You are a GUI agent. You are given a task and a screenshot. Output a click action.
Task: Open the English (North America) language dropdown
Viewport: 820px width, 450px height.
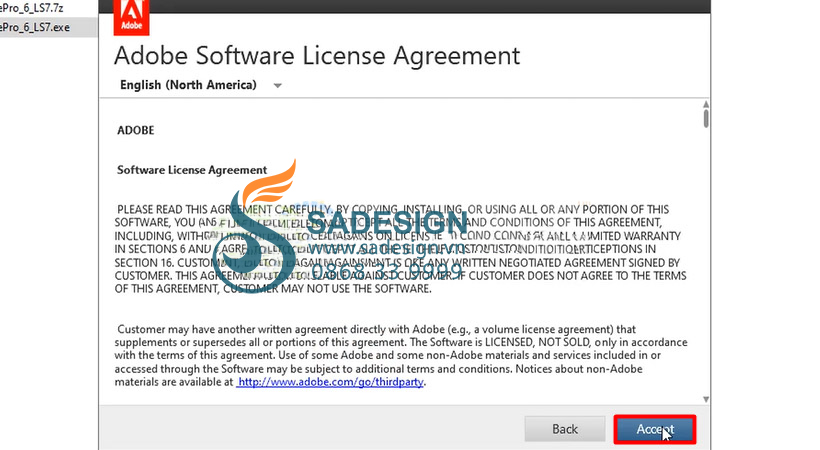(x=200, y=85)
